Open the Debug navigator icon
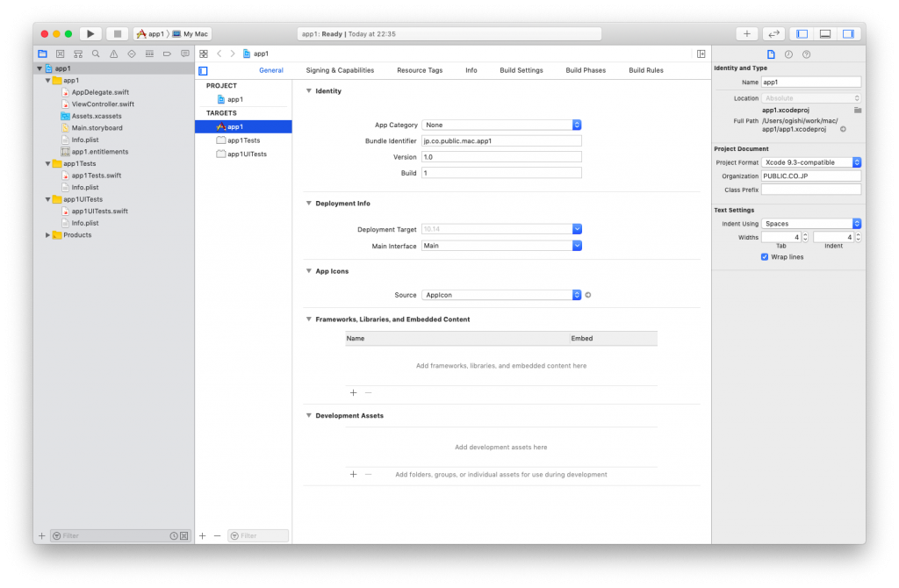 pos(149,54)
